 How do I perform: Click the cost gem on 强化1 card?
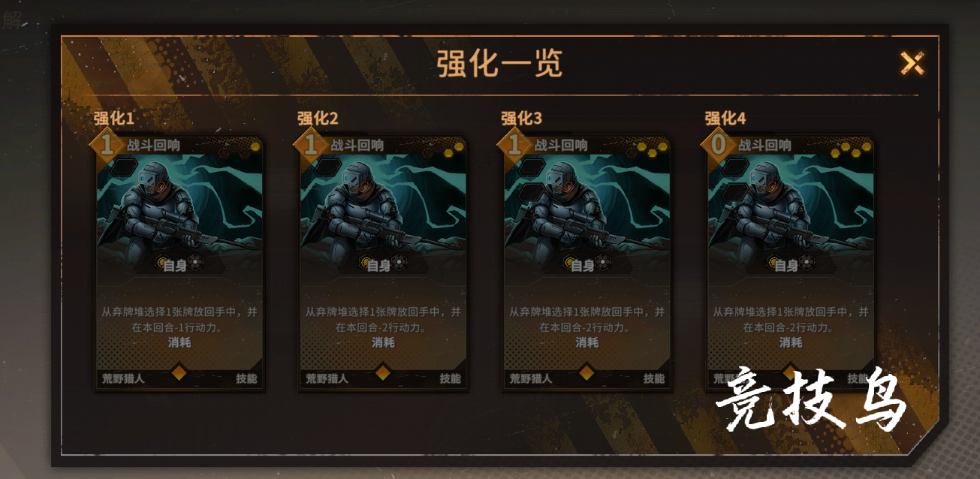pyautogui.click(x=107, y=145)
